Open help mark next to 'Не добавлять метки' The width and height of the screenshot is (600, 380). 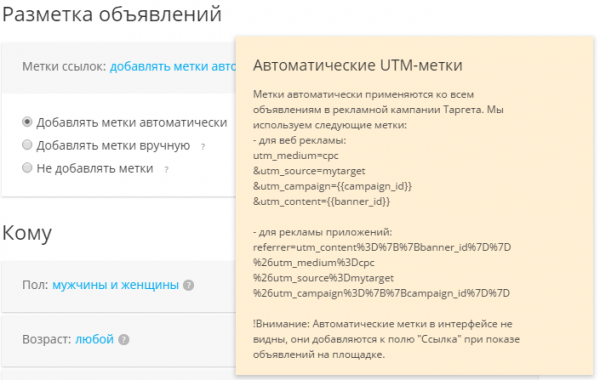pos(166,170)
